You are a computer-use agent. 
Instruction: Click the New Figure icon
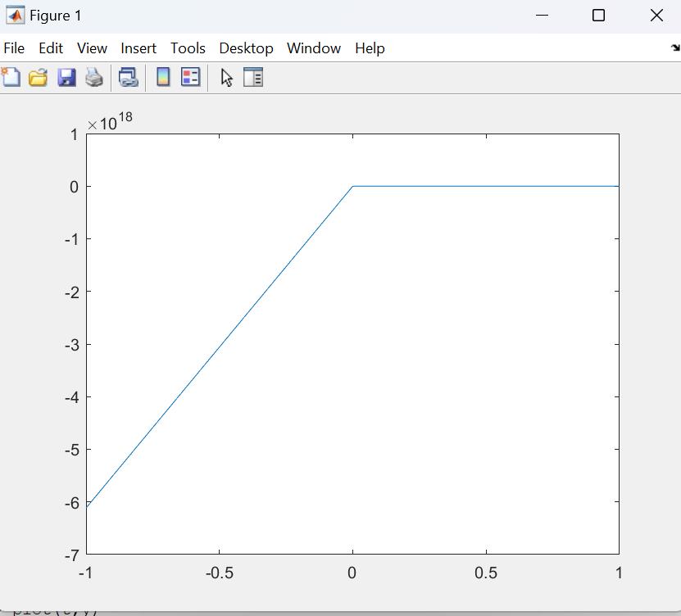pos(11,78)
